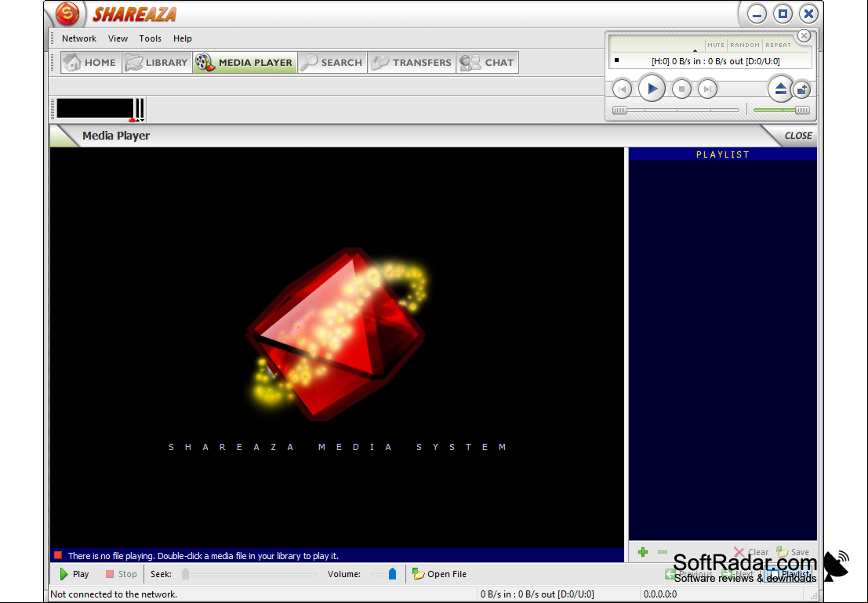Open the Help menu
The width and height of the screenshot is (868, 603).
pyautogui.click(x=182, y=38)
